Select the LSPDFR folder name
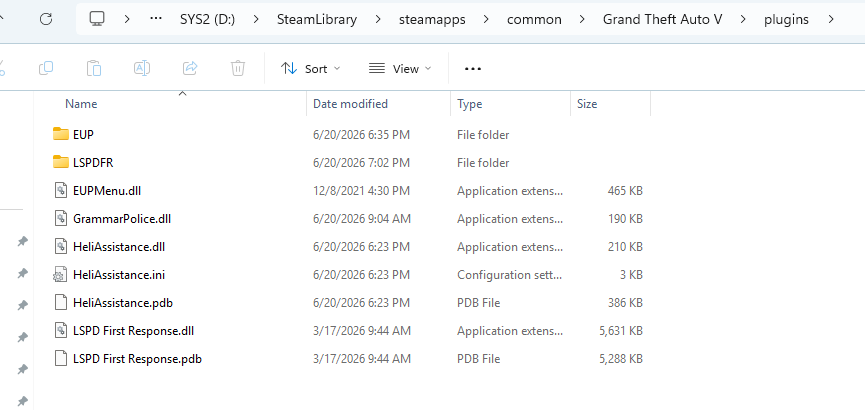The height and width of the screenshot is (410, 865). tap(93, 163)
